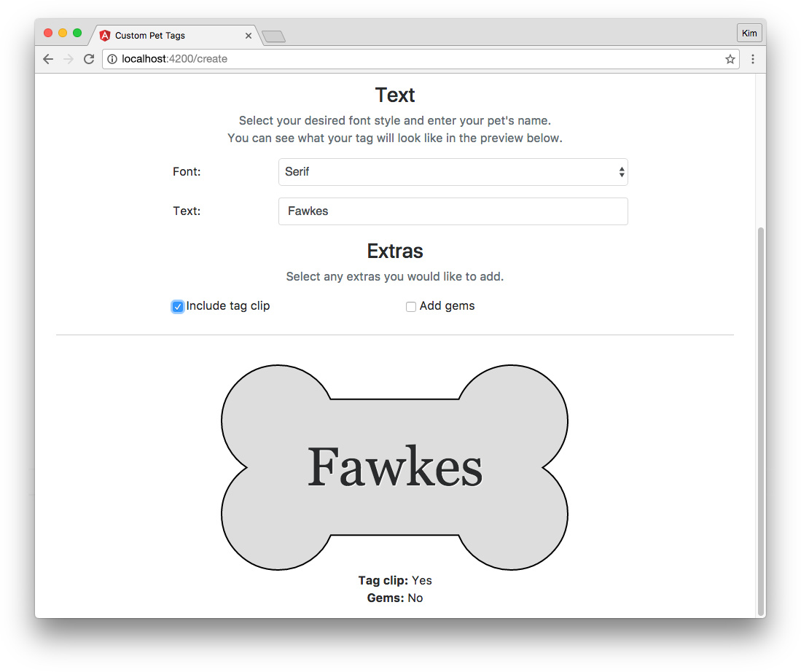Screen dimensions: 801x672
Task: Go back using the browser back arrow
Action: [48, 59]
